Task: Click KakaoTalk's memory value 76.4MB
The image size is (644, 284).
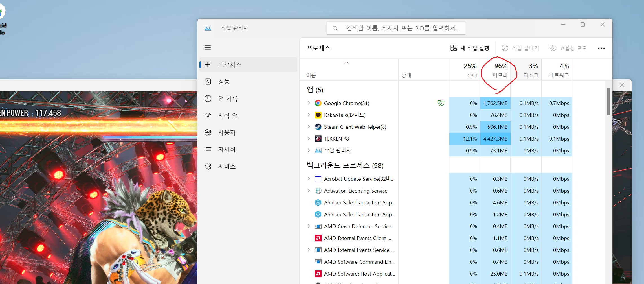Action: [495, 115]
